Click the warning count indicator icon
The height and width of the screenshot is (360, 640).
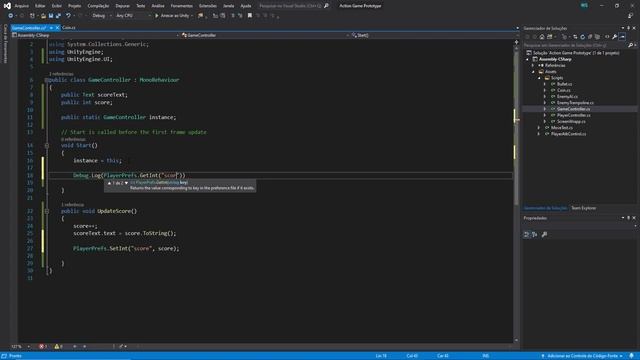pos(57,347)
